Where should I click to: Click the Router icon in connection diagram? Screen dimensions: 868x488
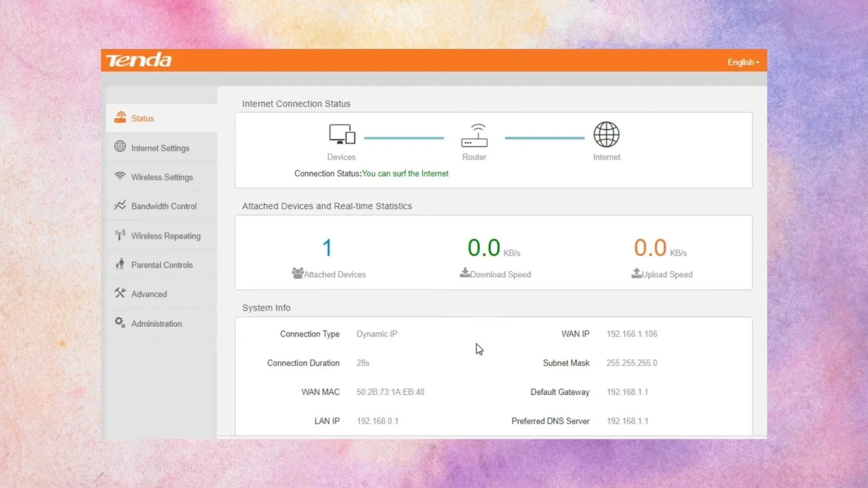474,135
